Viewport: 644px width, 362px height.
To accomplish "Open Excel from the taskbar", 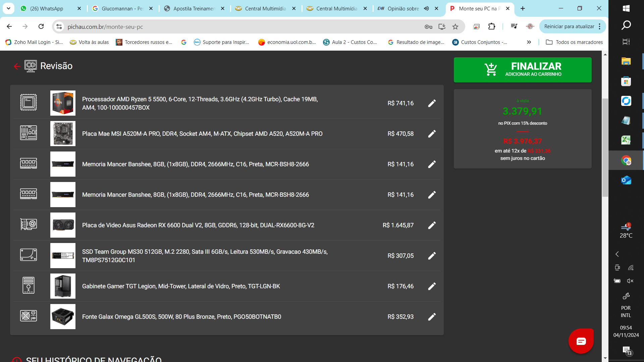I will point(626,140).
